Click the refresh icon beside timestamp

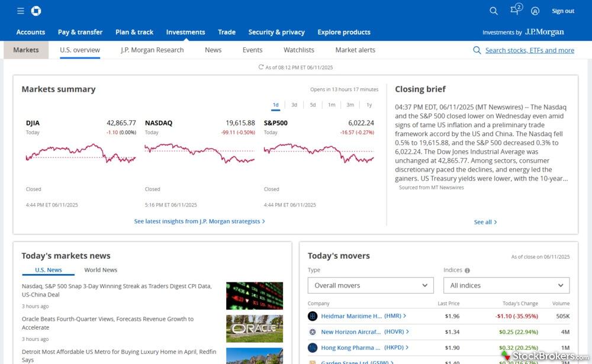261,67
